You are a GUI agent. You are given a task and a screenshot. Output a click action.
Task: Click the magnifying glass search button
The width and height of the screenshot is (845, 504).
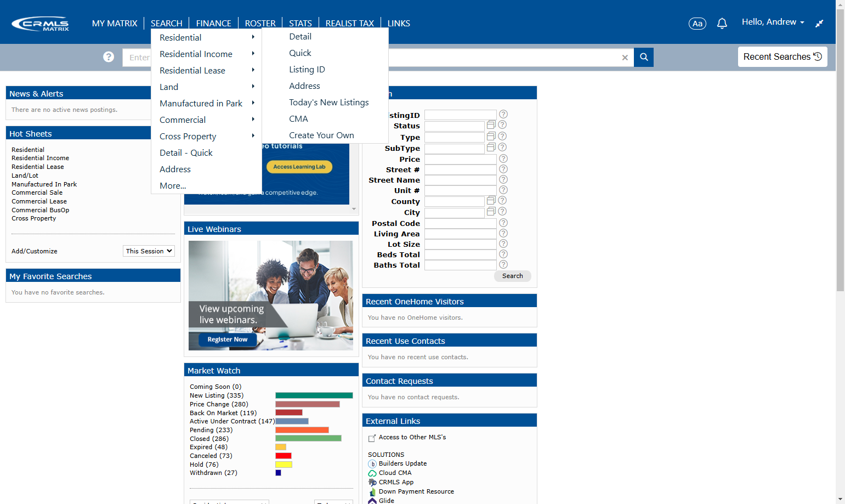(644, 57)
